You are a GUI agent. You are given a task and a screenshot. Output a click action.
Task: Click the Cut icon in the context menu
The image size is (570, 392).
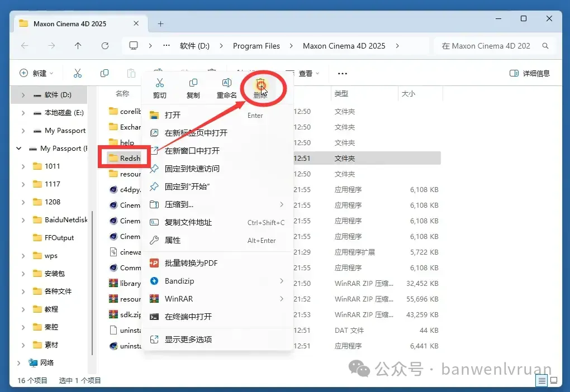point(160,83)
